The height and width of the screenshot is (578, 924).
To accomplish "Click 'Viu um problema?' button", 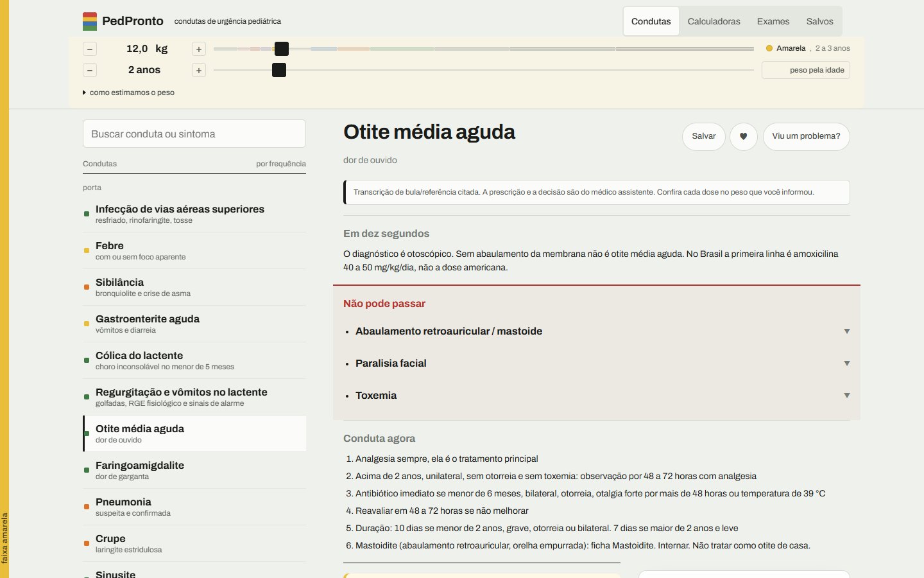I will coord(806,136).
